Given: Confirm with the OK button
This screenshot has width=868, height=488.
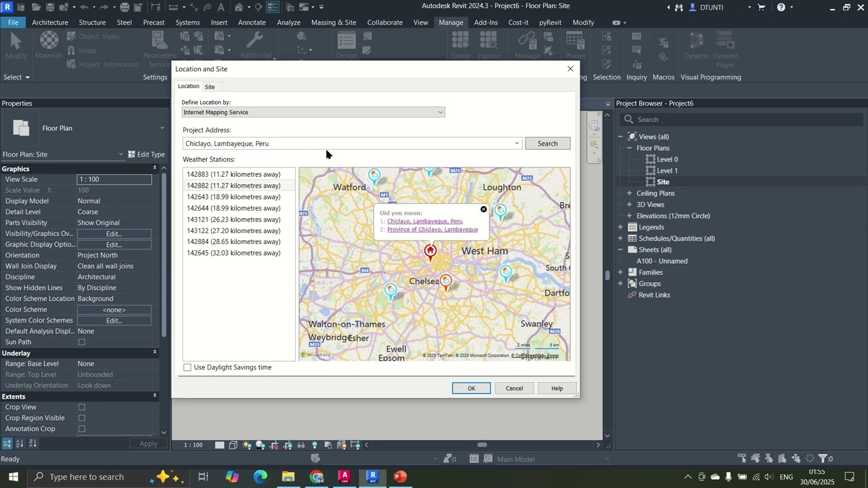Looking at the screenshot, I should pos(471,388).
